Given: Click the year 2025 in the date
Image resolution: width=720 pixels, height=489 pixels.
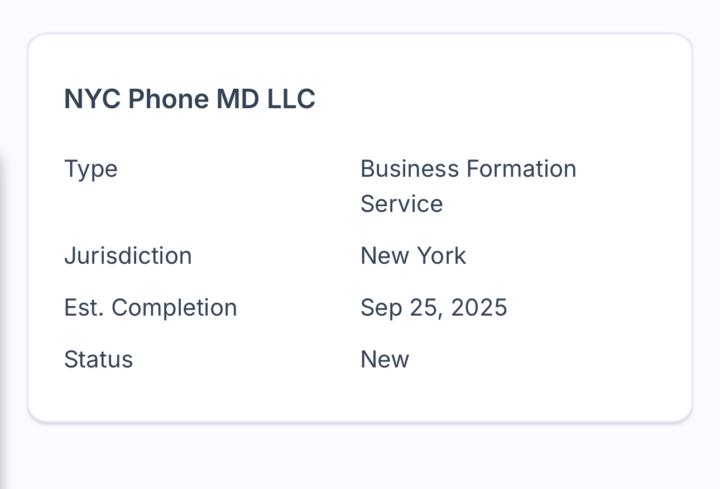Looking at the screenshot, I should (x=479, y=308).
